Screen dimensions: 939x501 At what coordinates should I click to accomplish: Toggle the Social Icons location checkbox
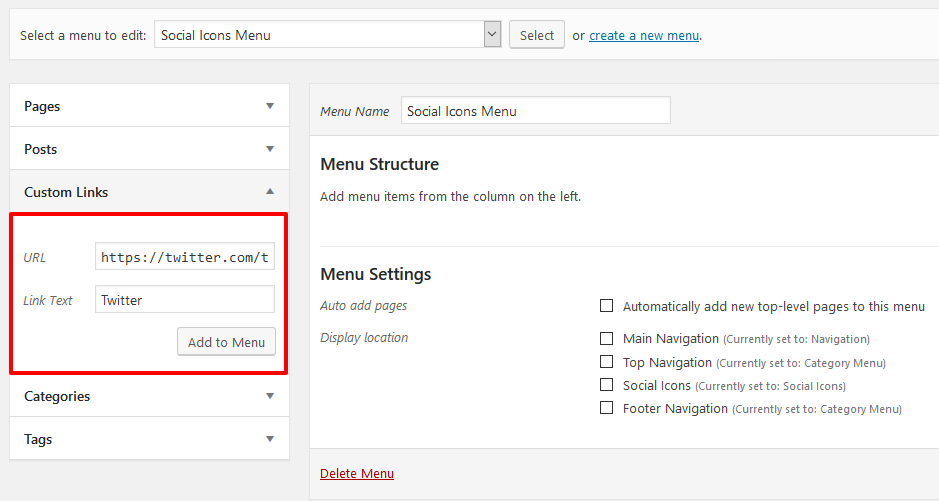point(606,385)
